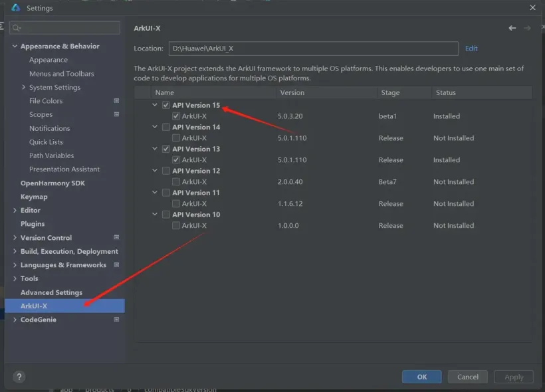Screen dimensions: 545x392
Task: Click the back navigation arrow icon
Action: click(512, 28)
